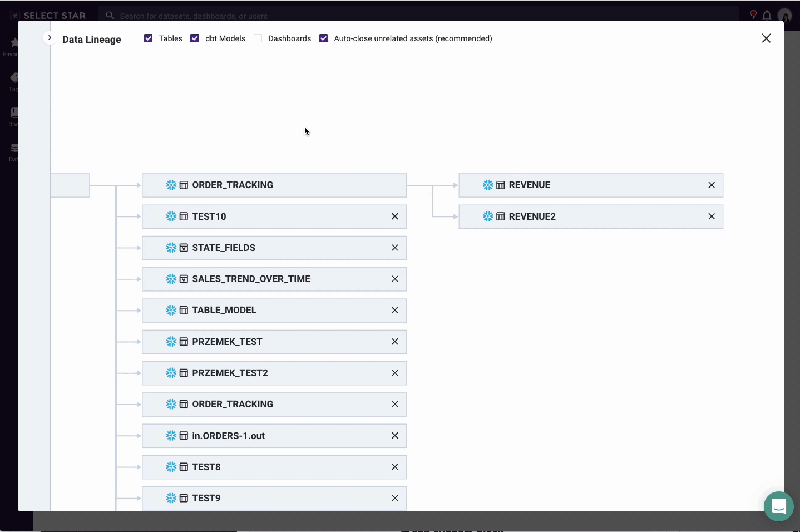This screenshot has height=532, width=800.
Task: Uncheck the Tables checkbox
Action: (x=149, y=38)
